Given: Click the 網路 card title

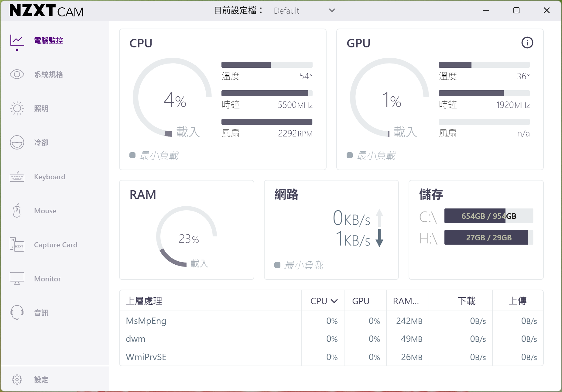Looking at the screenshot, I should (286, 194).
